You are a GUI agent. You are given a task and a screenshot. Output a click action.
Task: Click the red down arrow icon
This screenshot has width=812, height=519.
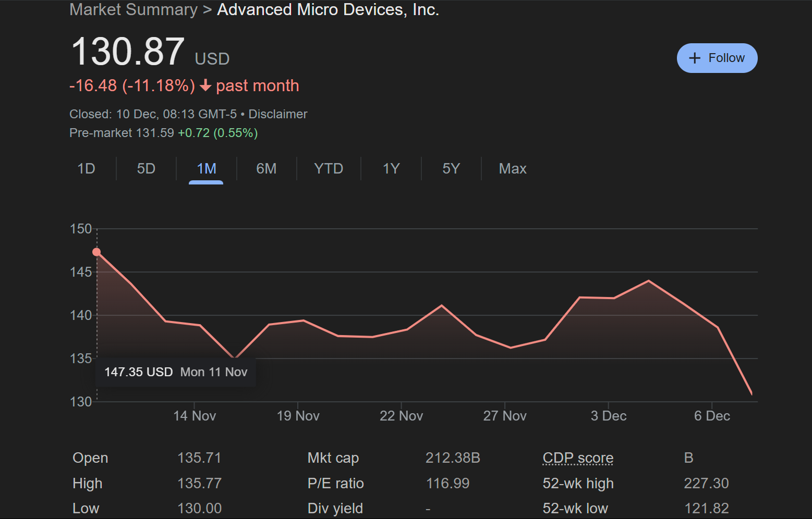(x=205, y=85)
